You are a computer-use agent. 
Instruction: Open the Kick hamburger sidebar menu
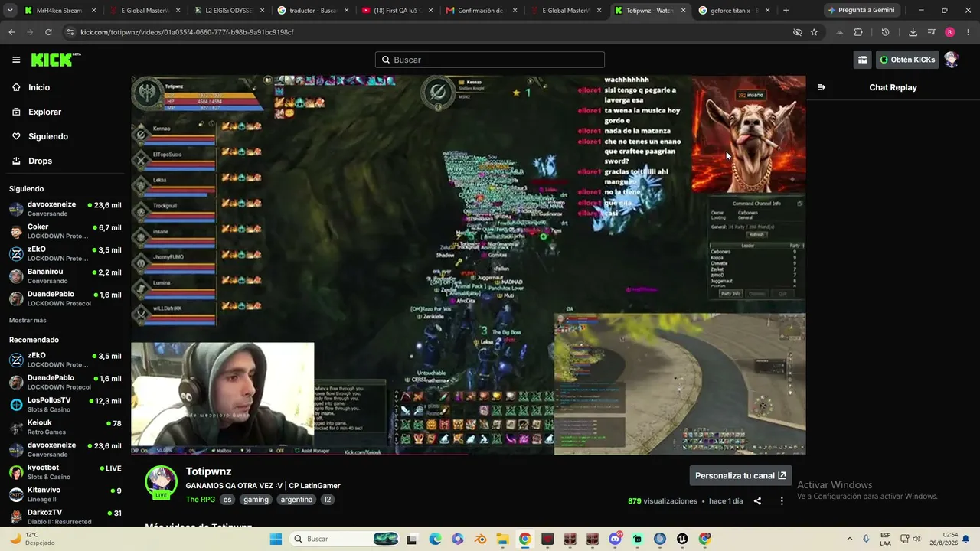click(x=16, y=60)
